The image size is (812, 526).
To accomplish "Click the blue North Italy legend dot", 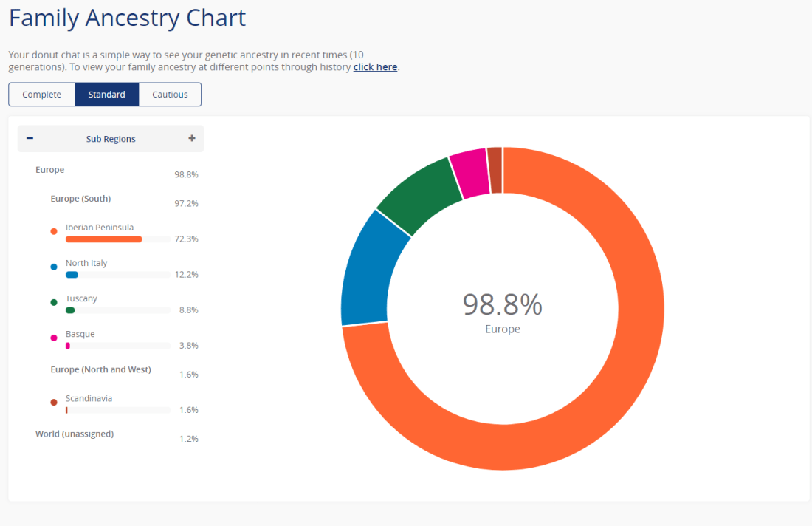I will coord(54,267).
